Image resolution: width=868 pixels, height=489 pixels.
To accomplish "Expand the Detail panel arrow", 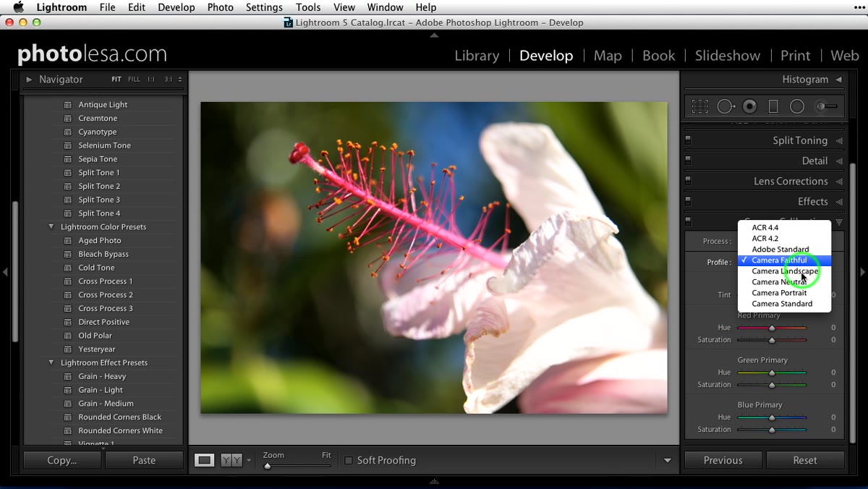I will pyautogui.click(x=839, y=161).
